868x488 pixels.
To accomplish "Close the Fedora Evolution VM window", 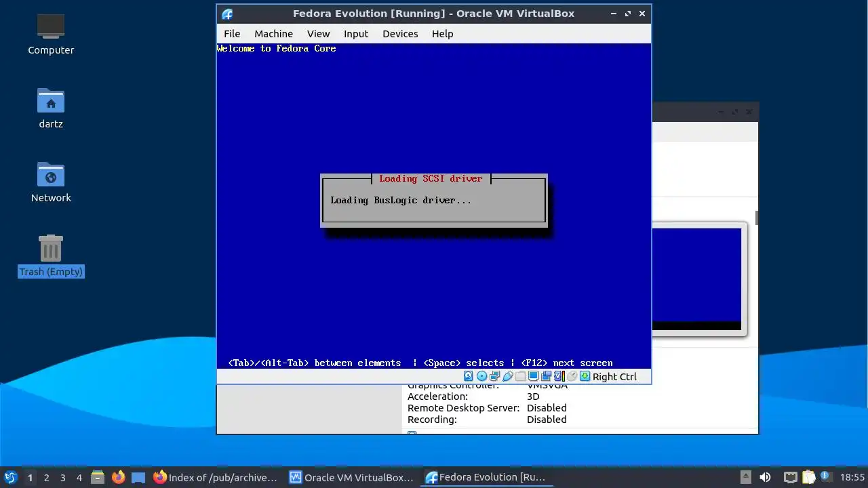I will pos(642,14).
